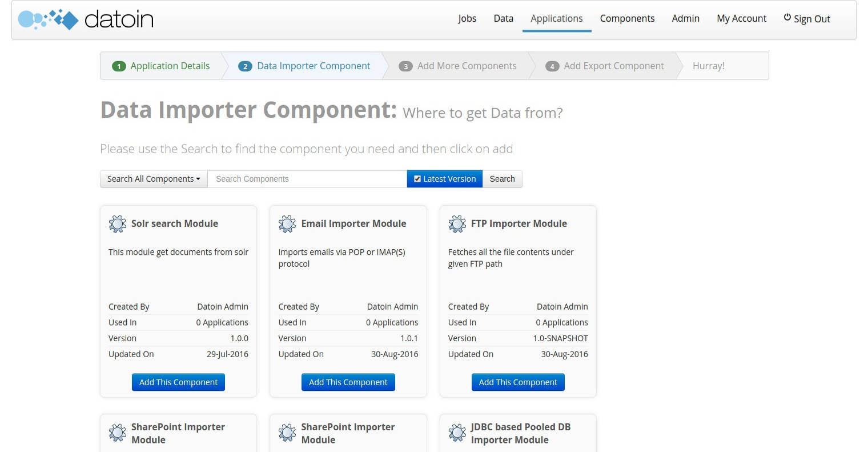Click the Solr search Module title
Screen dimensions: 868x452
point(175,223)
